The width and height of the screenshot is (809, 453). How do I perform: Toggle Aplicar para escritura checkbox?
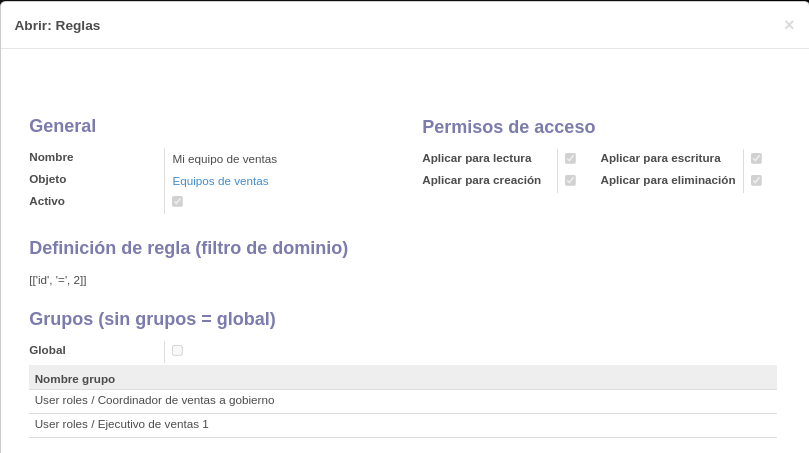coord(756,158)
